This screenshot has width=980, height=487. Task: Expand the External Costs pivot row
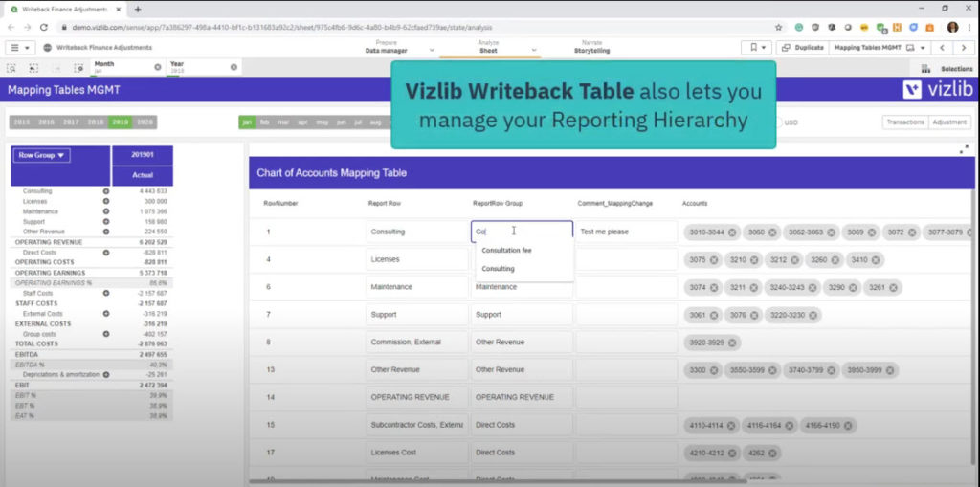point(106,313)
